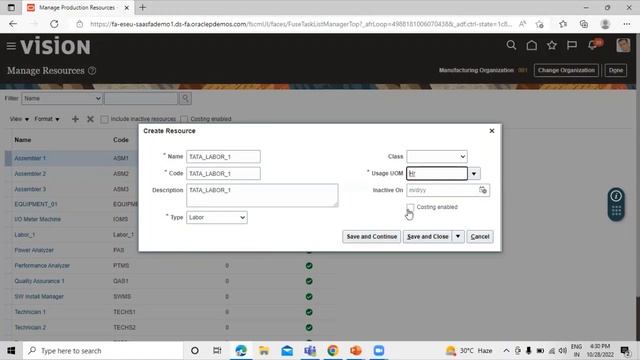Click the Name input field
This screenshot has width=640, height=360.
[x=223, y=157]
